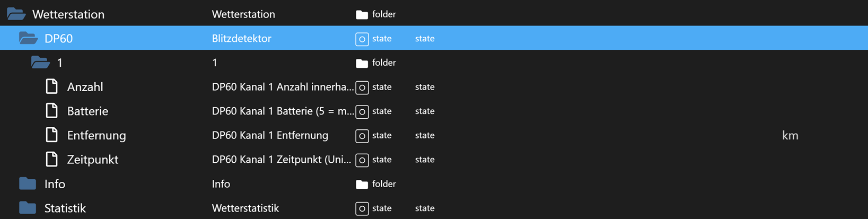868x219 pixels.
Task: Click the Anzahl file icon
Action: click(51, 86)
